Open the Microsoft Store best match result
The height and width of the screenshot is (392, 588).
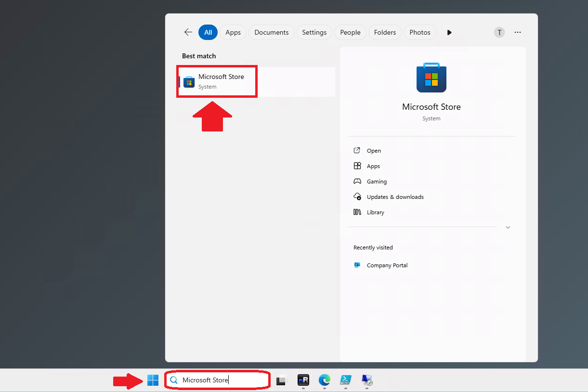[x=257, y=81]
